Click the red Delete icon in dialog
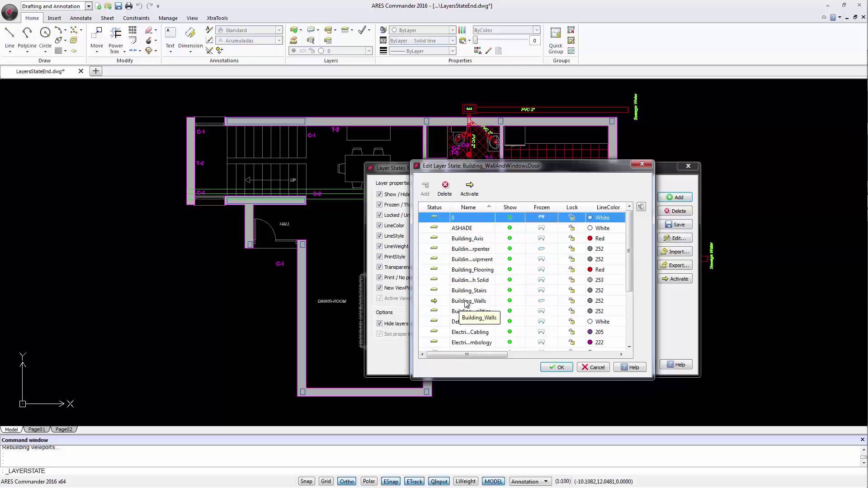The height and width of the screenshot is (488, 868). point(445,185)
